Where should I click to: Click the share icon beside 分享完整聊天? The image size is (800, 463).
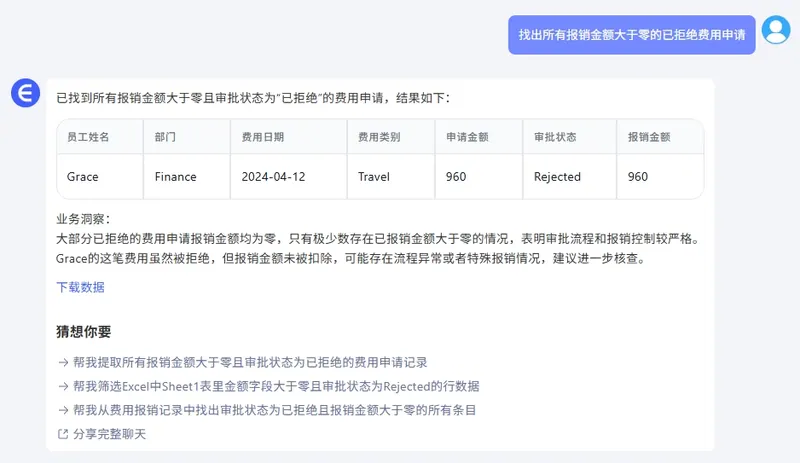tap(63, 434)
